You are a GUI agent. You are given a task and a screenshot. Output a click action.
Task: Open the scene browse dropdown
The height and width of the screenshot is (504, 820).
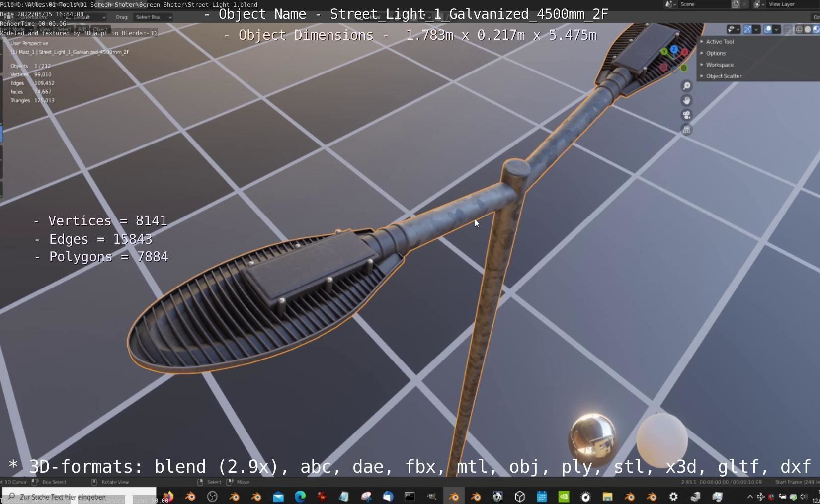pyautogui.click(x=671, y=4)
